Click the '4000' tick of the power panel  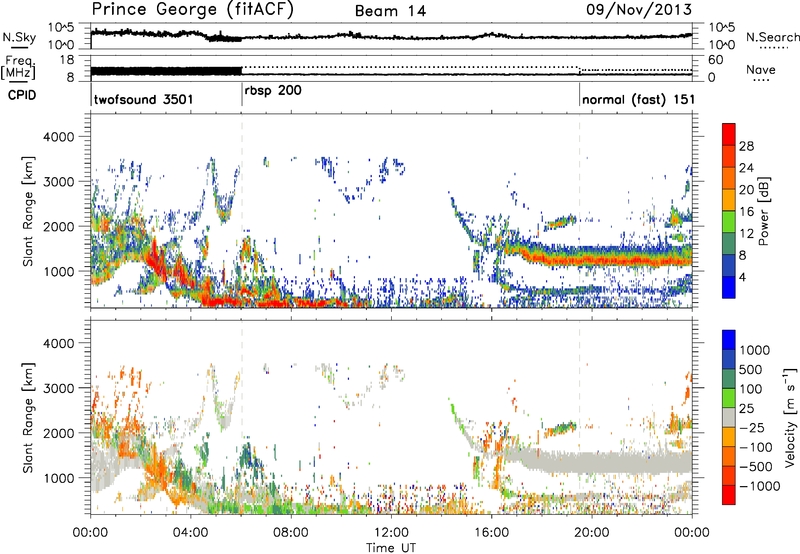click(x=59, y=137)
